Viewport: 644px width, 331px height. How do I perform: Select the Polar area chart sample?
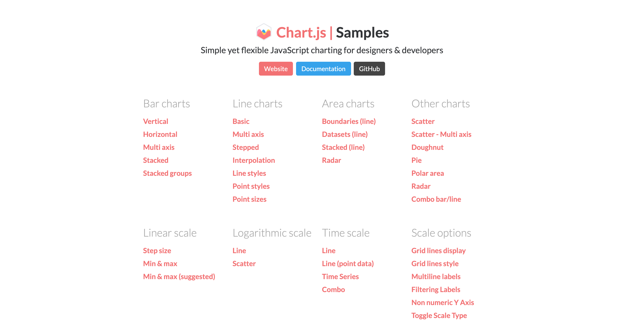tap(428, 173)
